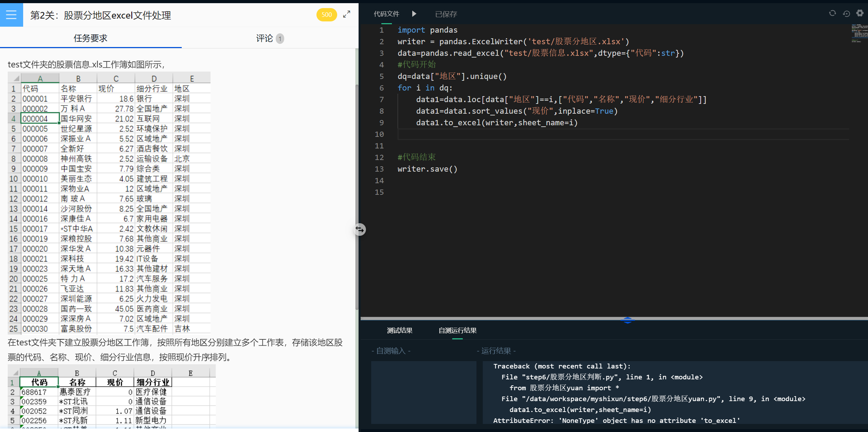Click the blue output panel resize handle

627,320
